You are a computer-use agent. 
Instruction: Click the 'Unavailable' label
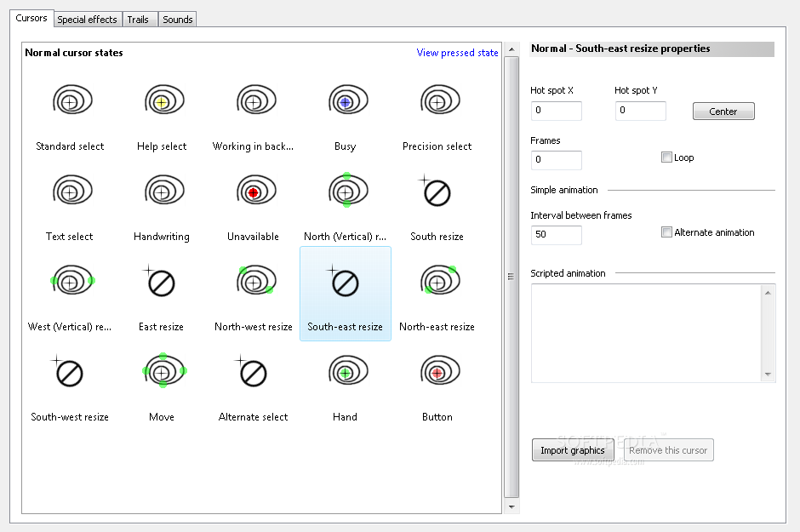[x=253, y=237]
